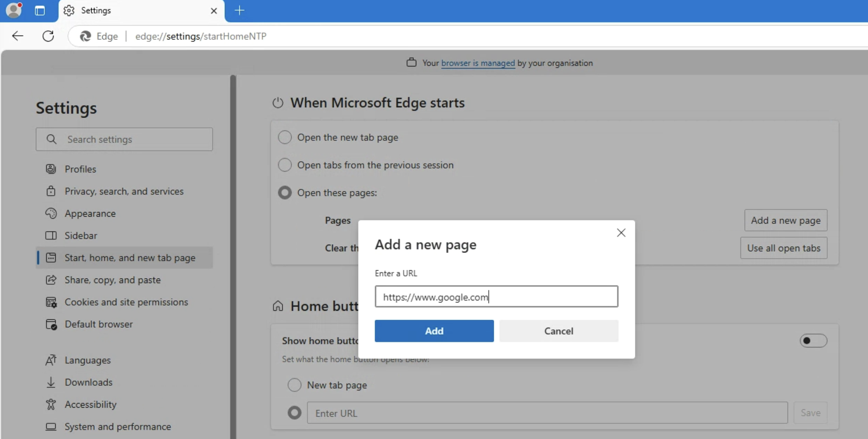Image resolution: width=868 pixels, height=439 pixels.
Task: Open Accessibility label
Action: pos(90,404)
